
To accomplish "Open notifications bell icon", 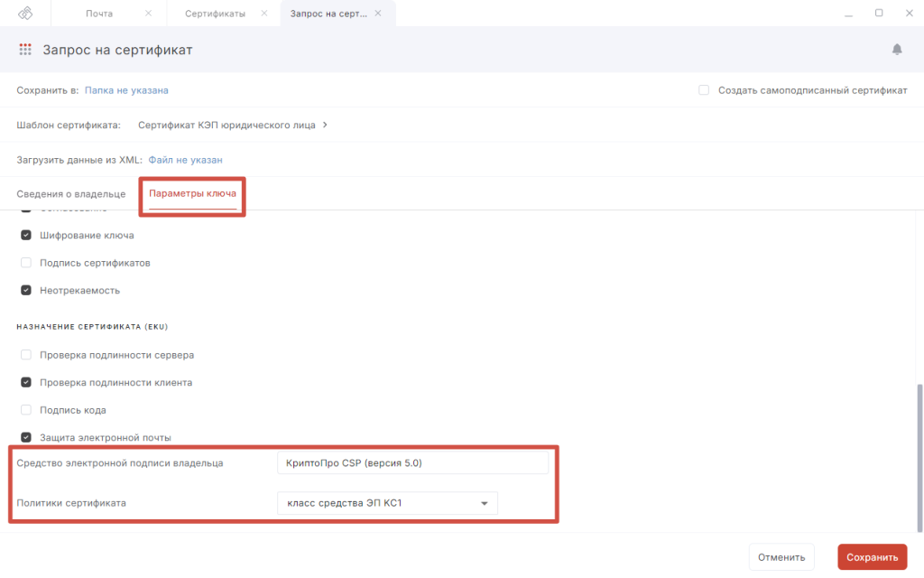I will tap(897, 50).
